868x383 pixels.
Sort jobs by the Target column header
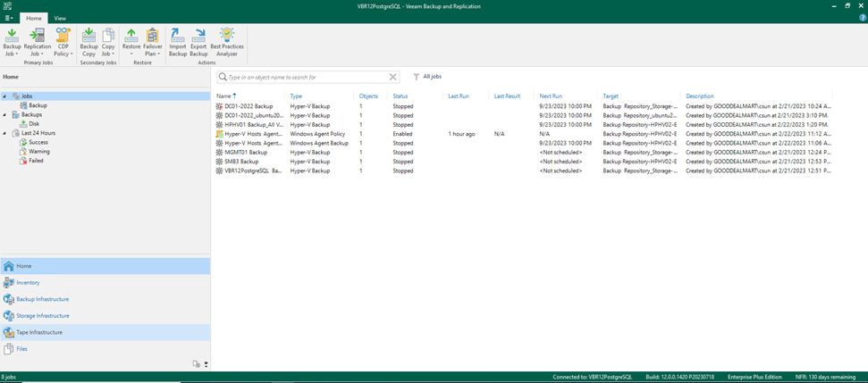611,96
